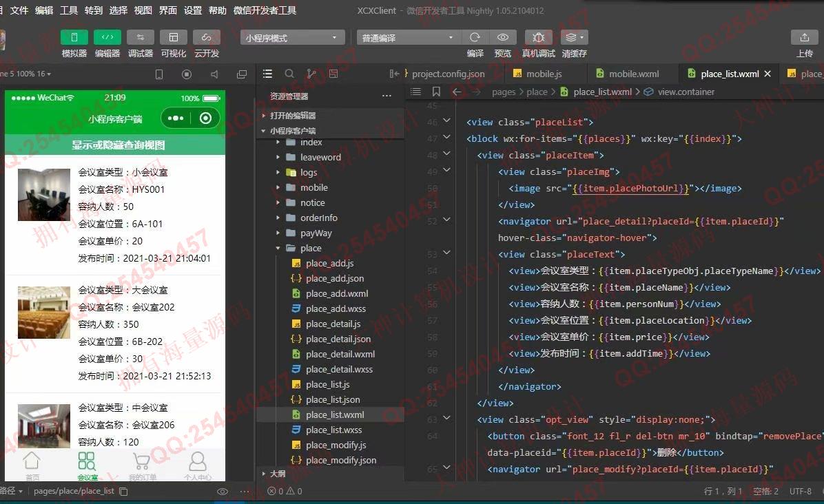
Task: Open the compile mode dropdown
Action: tap(409, 38)
